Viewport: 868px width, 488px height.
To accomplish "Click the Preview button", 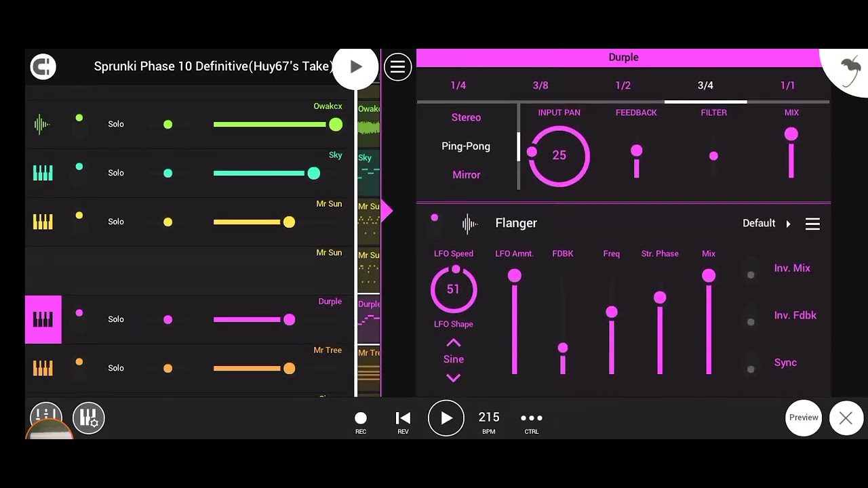I will click(804, 418).
